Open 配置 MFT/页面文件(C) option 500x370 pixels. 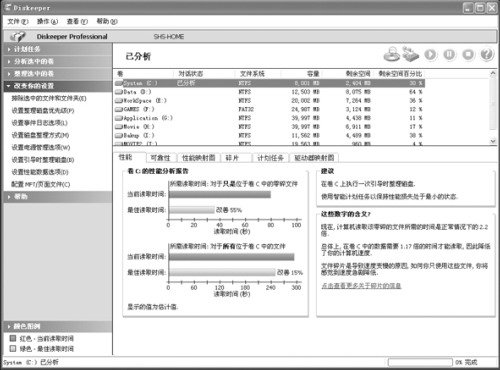tap(41, 184)
